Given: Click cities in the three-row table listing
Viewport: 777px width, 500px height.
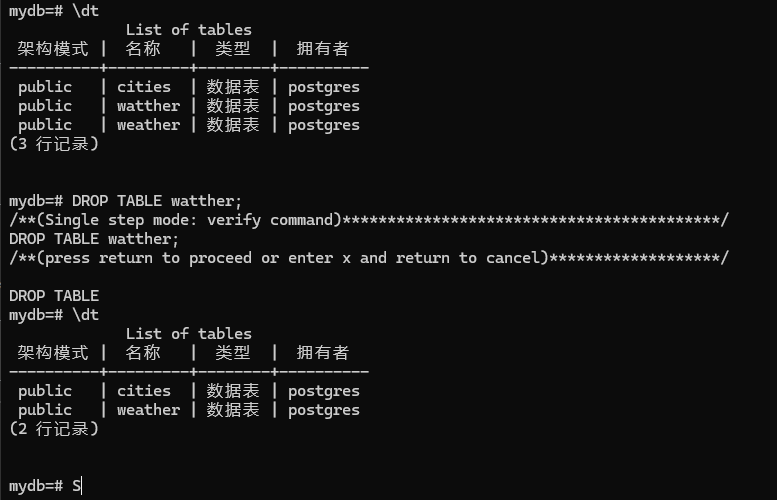Looking at the screenshot, I should point(143,87).
